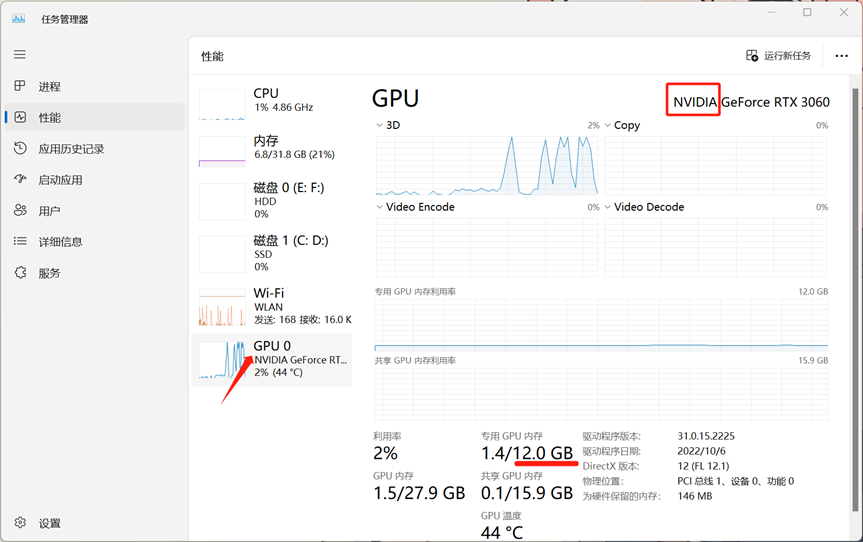Click the PCI 总线 1 location text
Screen dimensions: 863x542
point(735,481)
